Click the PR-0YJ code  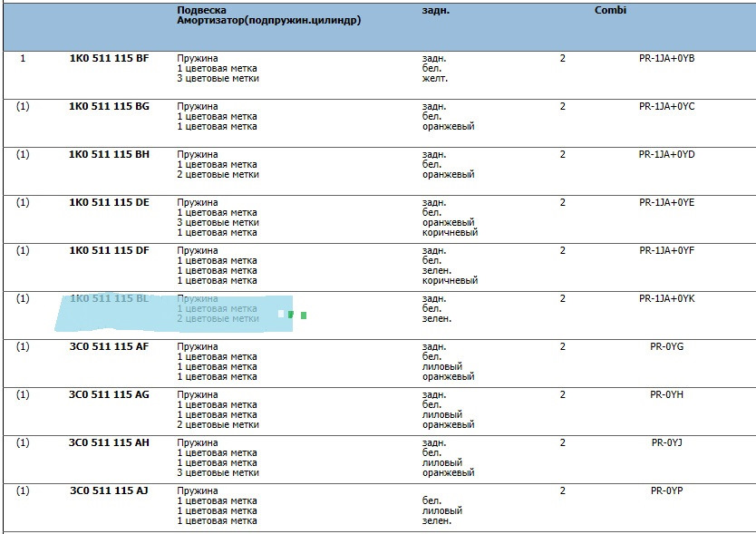(667, 442)
